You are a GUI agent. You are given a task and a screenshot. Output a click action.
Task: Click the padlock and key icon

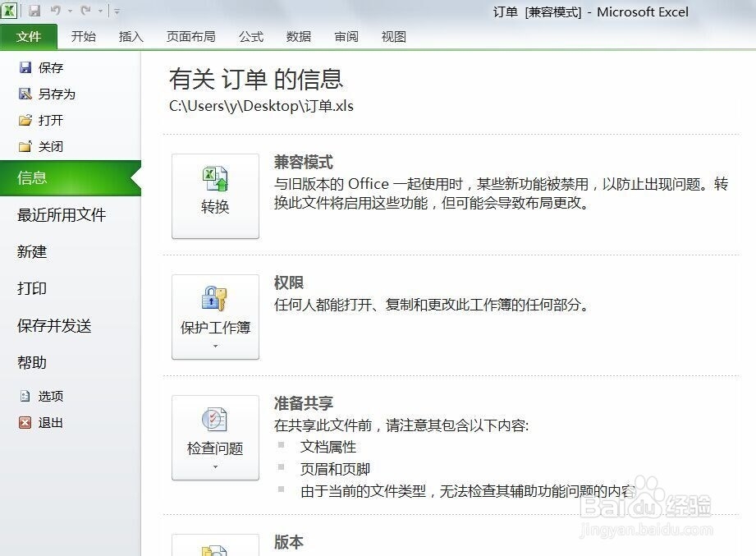(214, 298)
